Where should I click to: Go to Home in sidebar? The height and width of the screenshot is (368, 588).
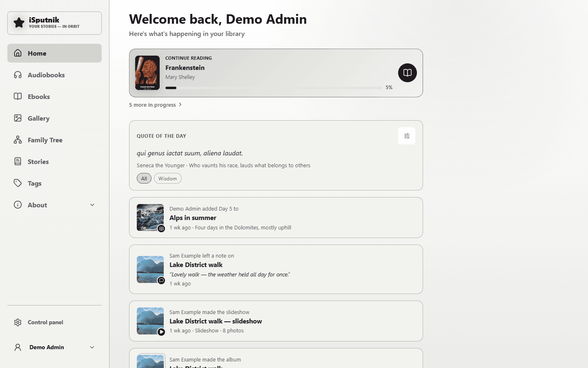point(54,53)
